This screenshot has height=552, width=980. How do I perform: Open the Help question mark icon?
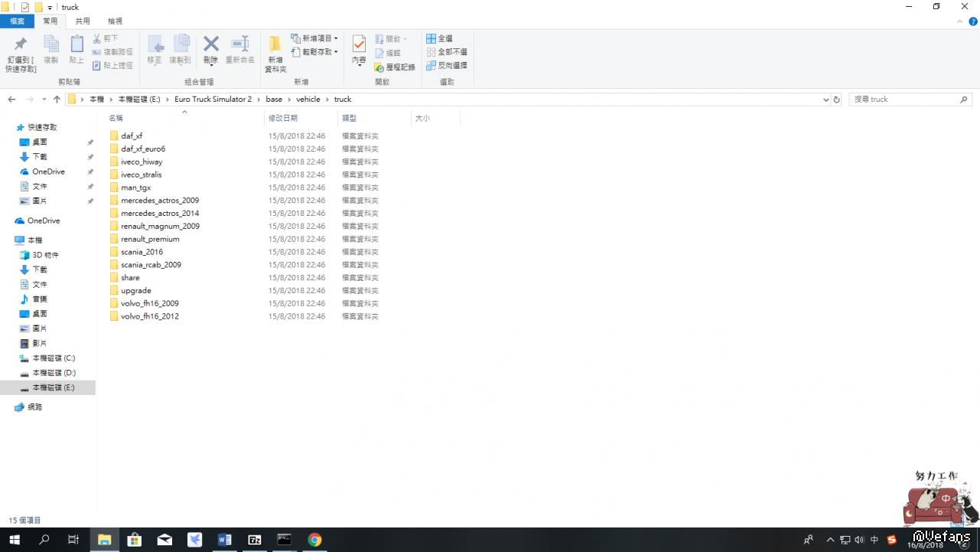[x=973, y=21]
